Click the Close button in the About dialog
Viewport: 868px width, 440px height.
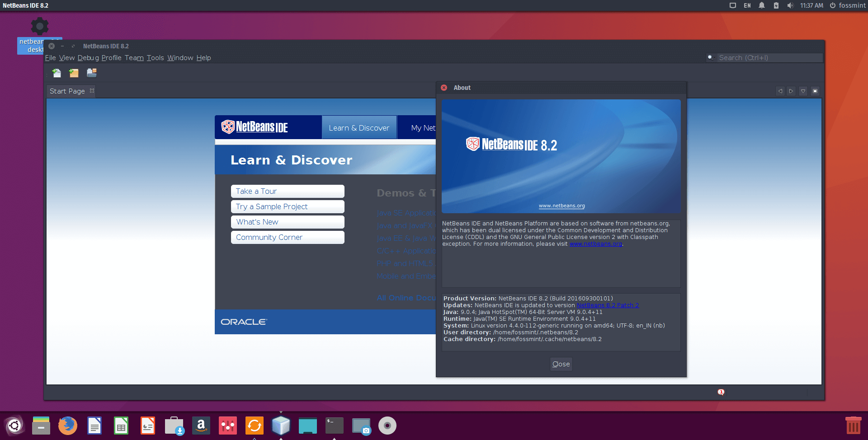(561, 364)
